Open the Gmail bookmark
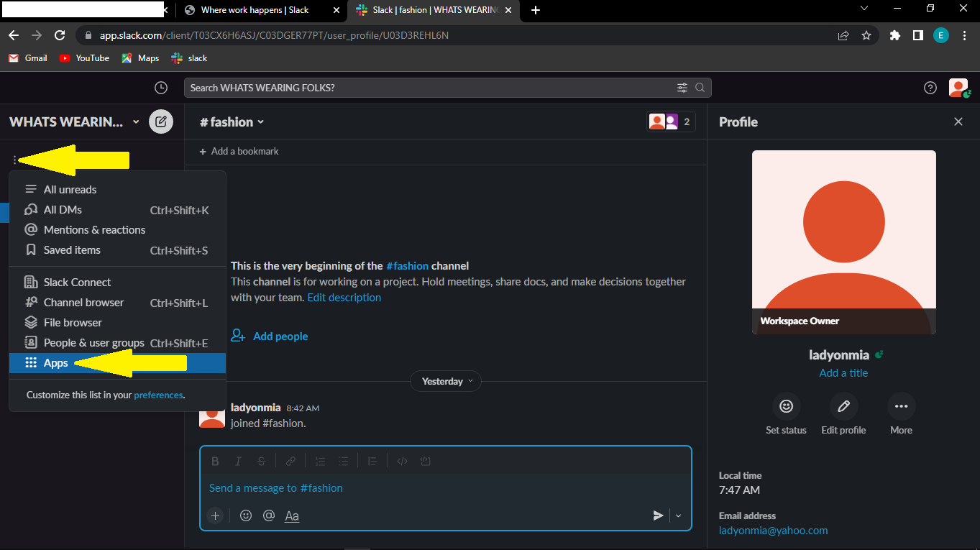This screenshot has width=980, height=550. pos(28,58)
